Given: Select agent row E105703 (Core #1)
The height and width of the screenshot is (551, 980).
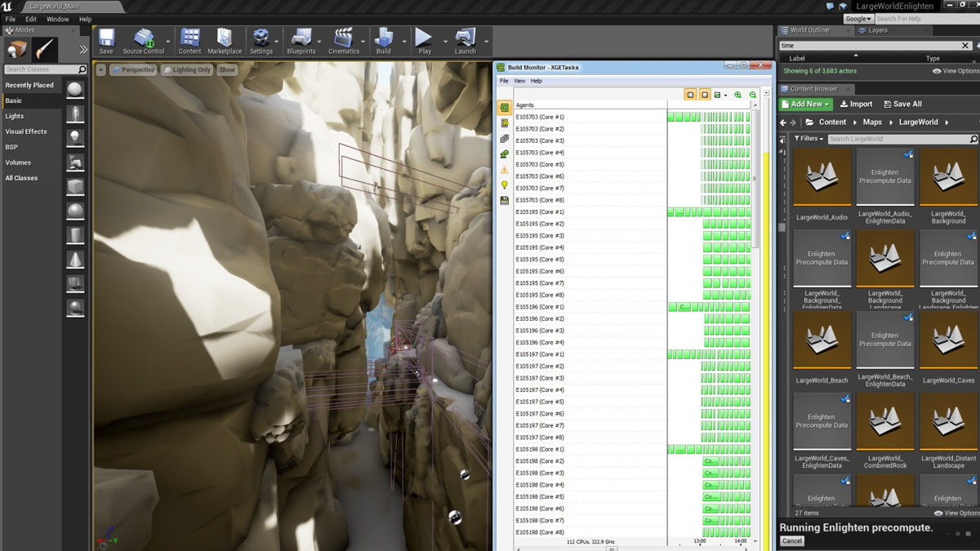Looking at the screenshot, I should click(590, 117).
